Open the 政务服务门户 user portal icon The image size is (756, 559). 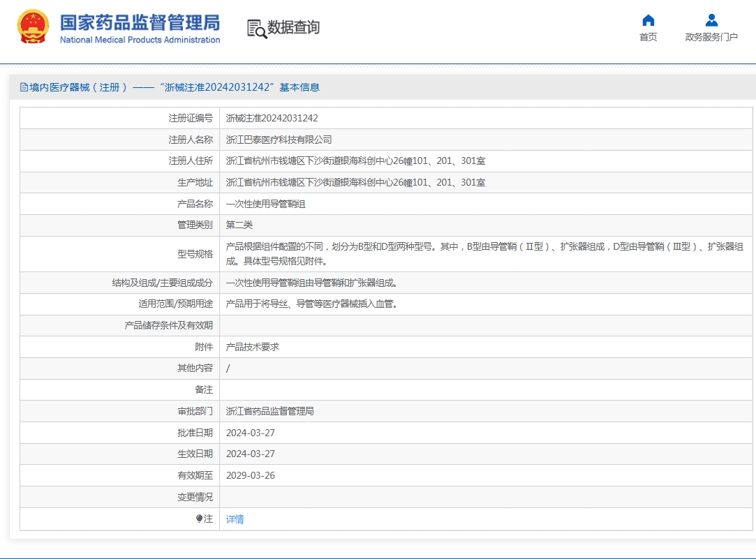coord(711,20)
